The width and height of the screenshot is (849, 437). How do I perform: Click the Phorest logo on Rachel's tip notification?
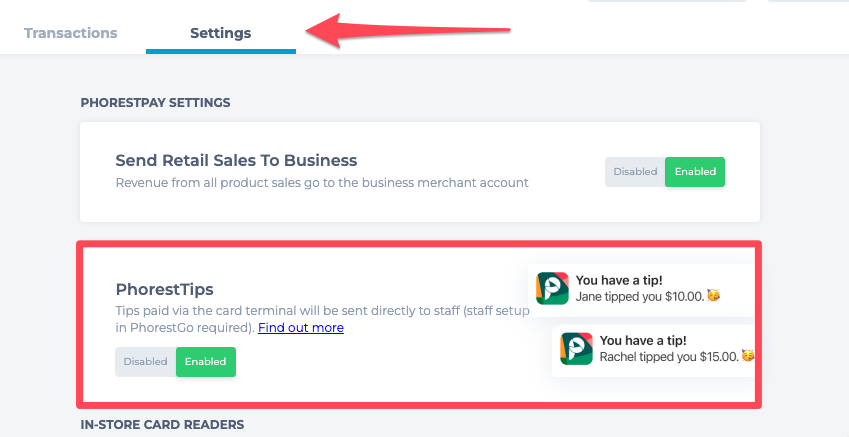tap(576, 349)
